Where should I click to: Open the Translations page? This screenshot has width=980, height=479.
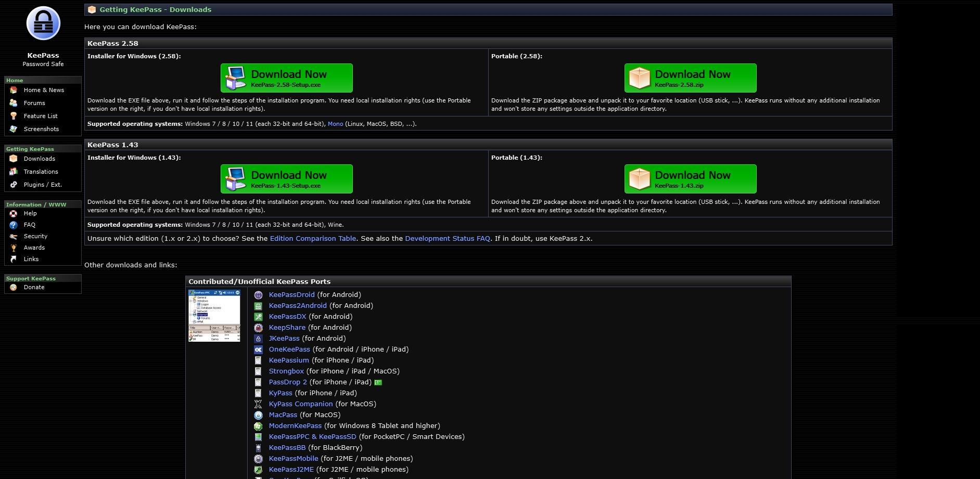[41, 172]
